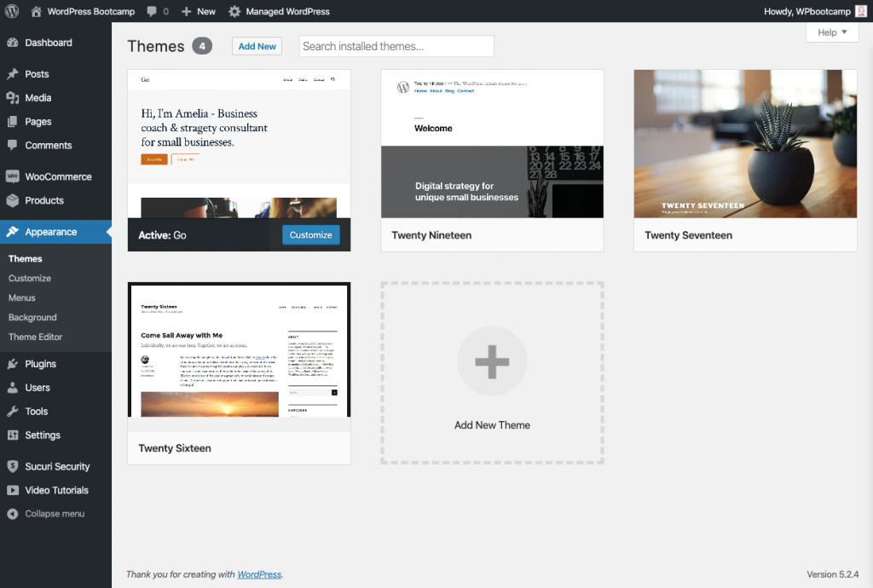Follow the WordPress link in footer
The height and width of the screenshot is (588, 873).
(x=259, y=574)
